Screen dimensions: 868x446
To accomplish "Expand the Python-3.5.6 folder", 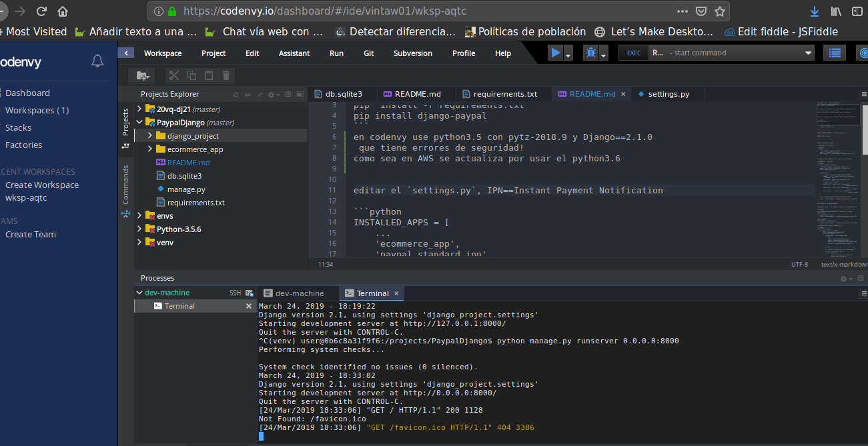I will click(139, 229).
